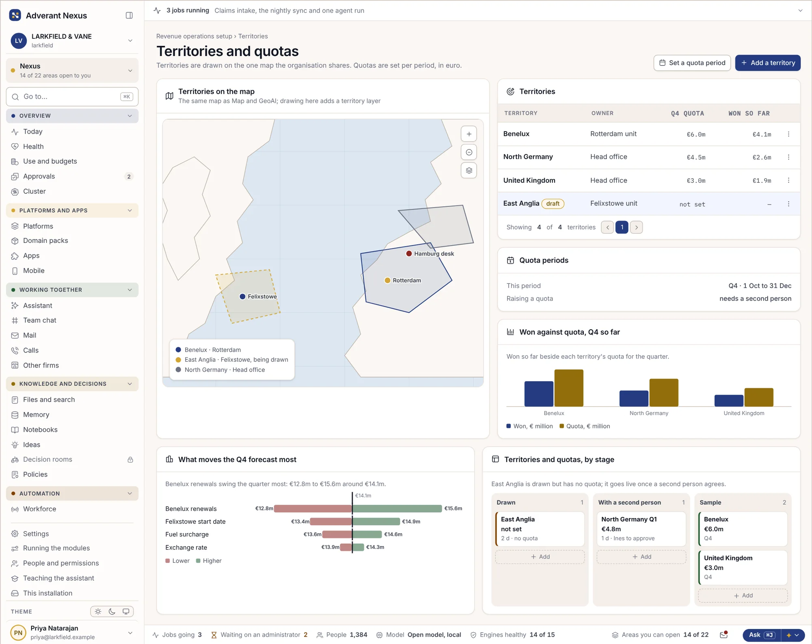Switch to system theme
The image size is (812, 644).
tap(126, 612)
